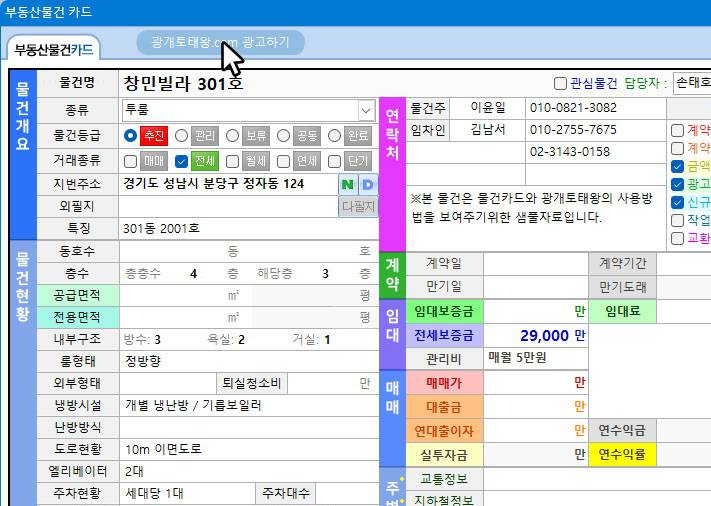Expand the 종류 dropdown arrow

point(366,111)
